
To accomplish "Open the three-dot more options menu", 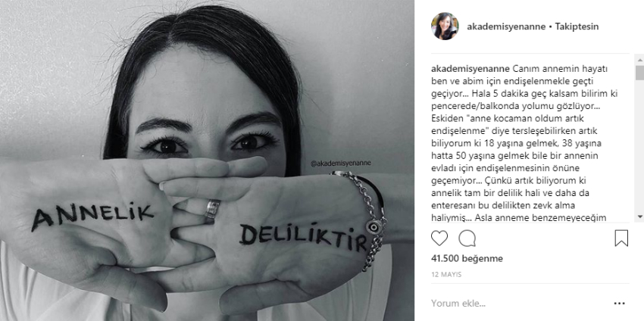I will (619, 304).
